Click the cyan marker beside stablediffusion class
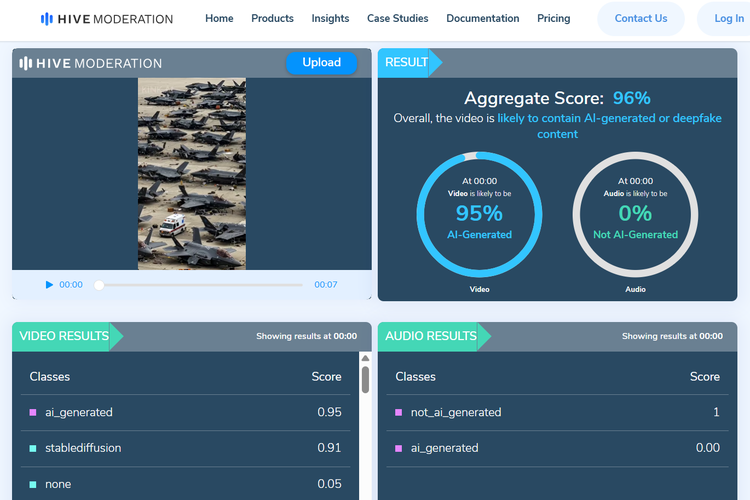The image size is (750, 500). tap(33, 448)
